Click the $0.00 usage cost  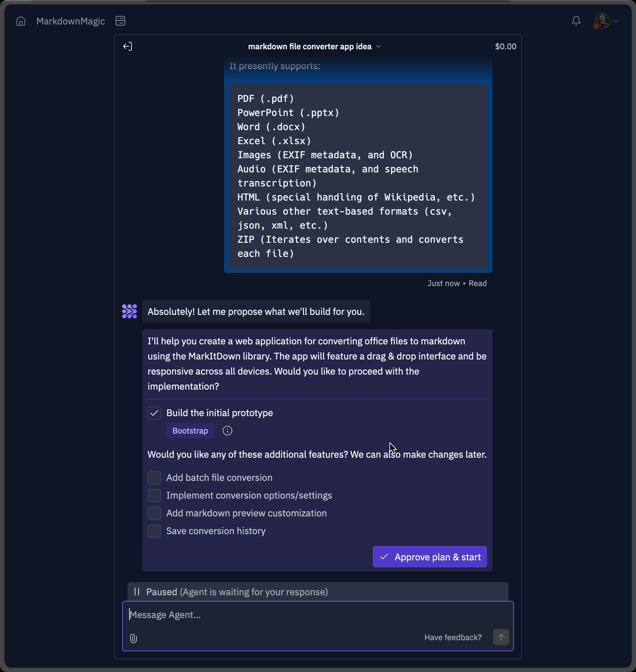click(x=506, y=46)
